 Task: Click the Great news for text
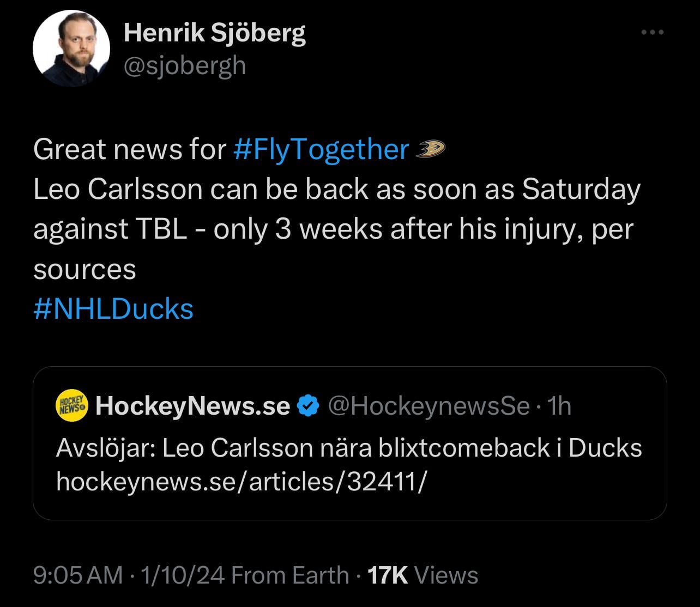tap(129, 149)
